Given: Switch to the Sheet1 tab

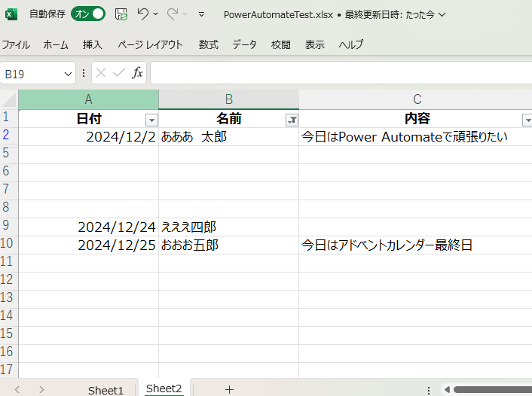Looking at the screenshot, I should (105, 390).
